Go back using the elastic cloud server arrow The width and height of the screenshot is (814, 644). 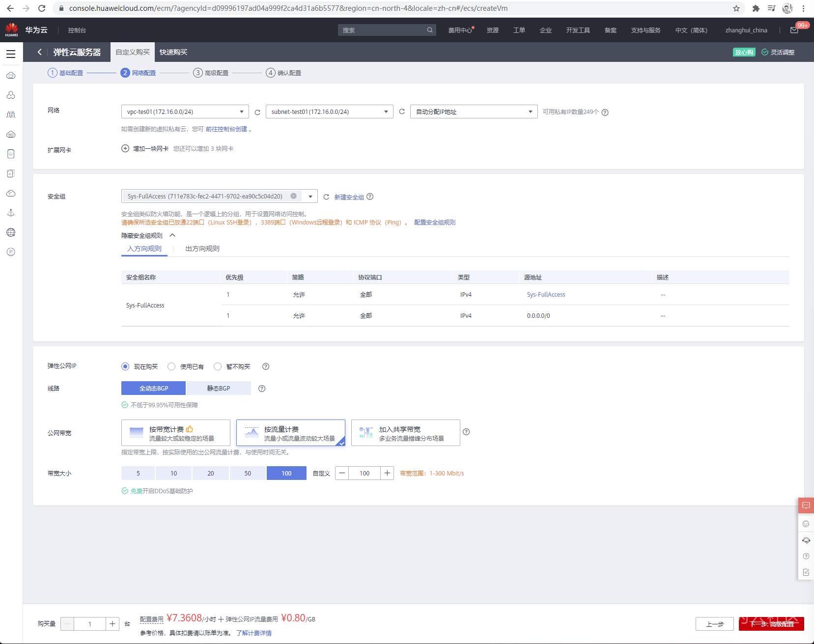point(39,52)
